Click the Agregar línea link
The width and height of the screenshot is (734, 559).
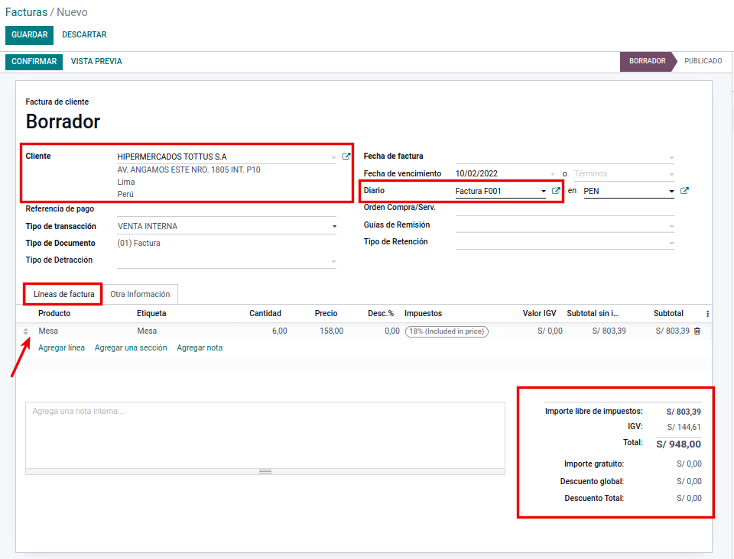click(61, 348)
